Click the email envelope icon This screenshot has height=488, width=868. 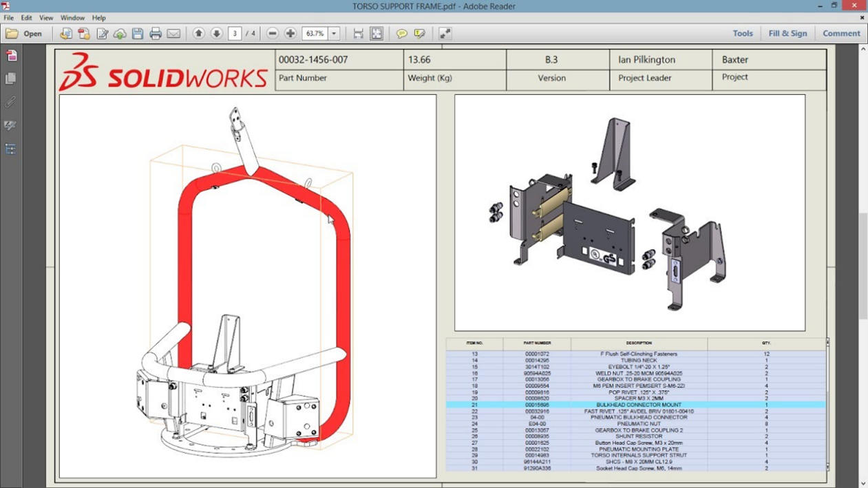[173, 34]
